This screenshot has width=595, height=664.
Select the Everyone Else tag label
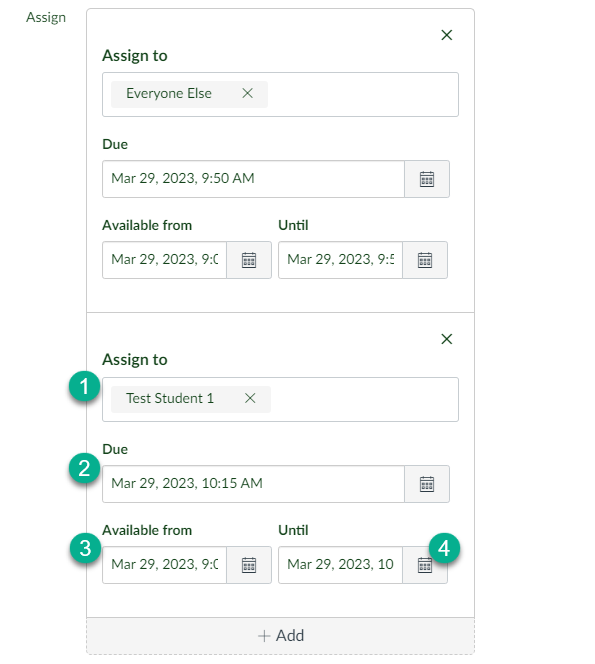(x=169, y=93)
